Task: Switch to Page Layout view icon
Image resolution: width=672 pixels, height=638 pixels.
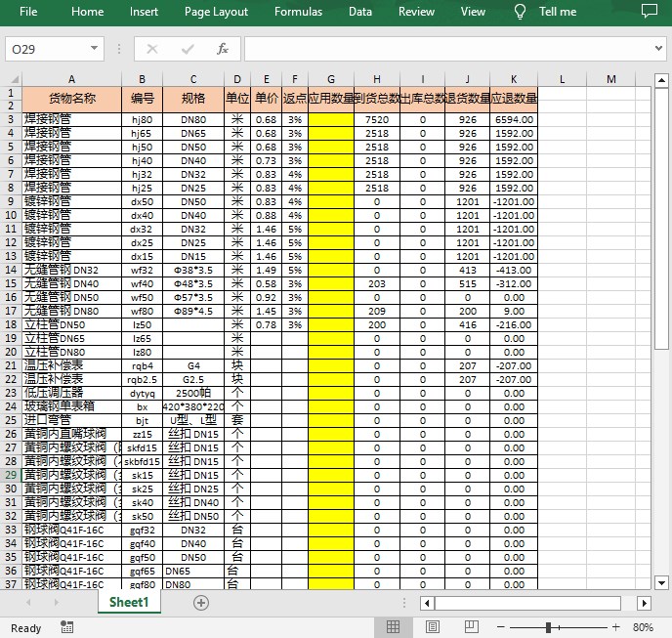Action: [432, 627]
